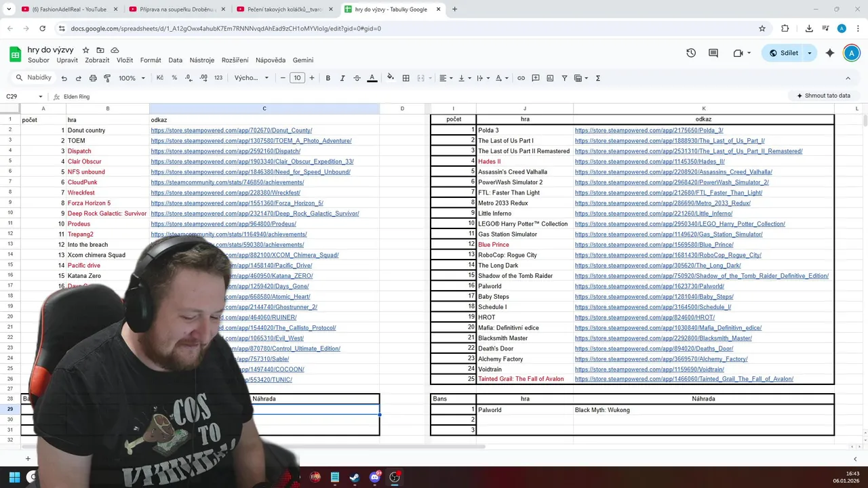Open the font family dropdown
This screenshot has height=488, width=868.
click(x=252, y=78)
